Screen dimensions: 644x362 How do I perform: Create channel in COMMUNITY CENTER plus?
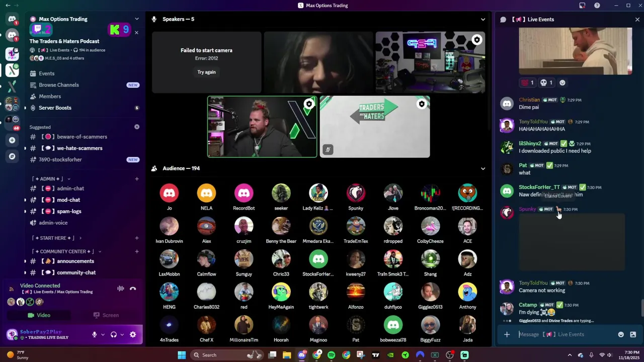pos(136,251)
